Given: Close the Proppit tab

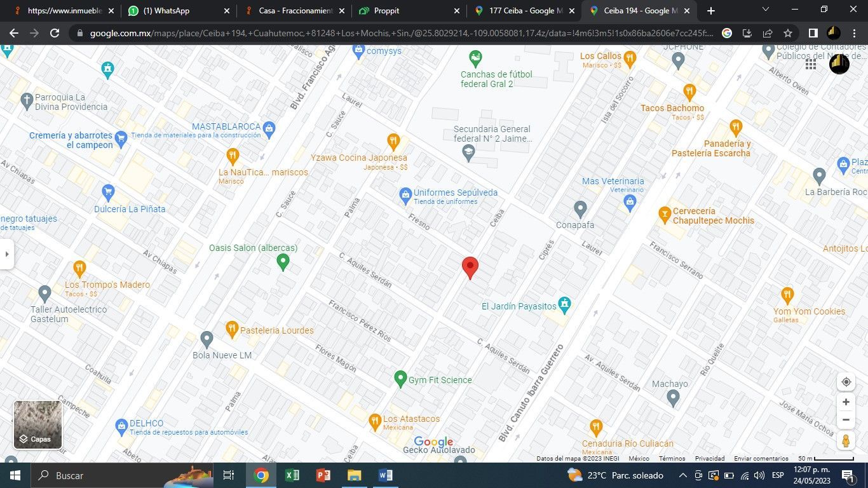Looking at the screenshot, I should 456,11.
